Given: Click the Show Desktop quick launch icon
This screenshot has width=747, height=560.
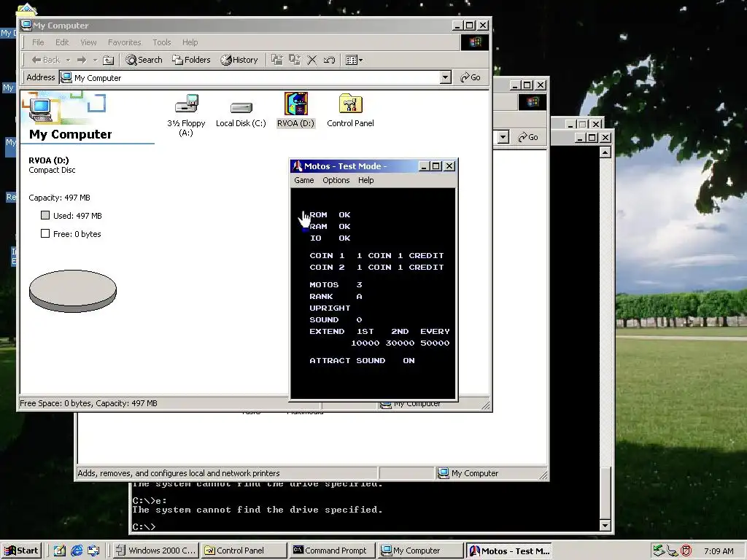Looking at the screenshot, I should coord(60,551).
